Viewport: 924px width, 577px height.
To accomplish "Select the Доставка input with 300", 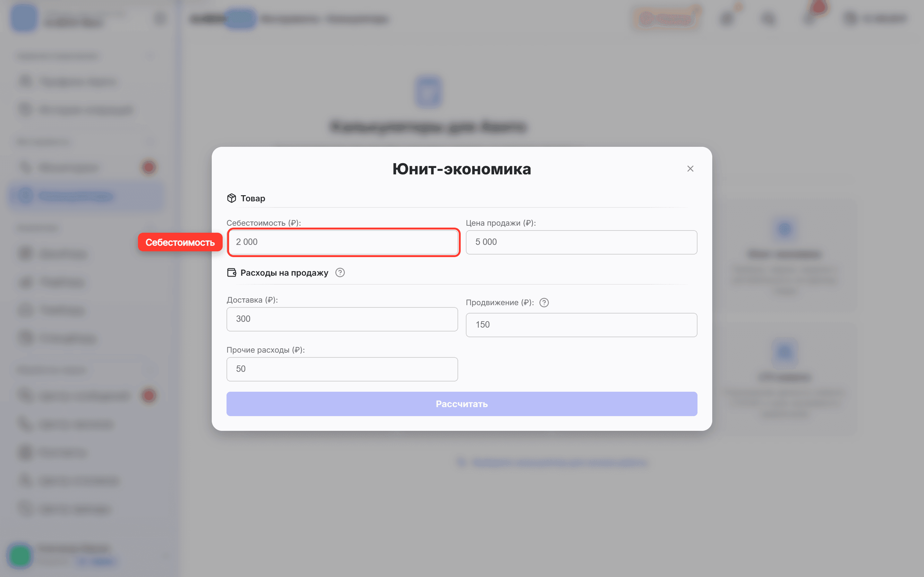I will point(342,319).
